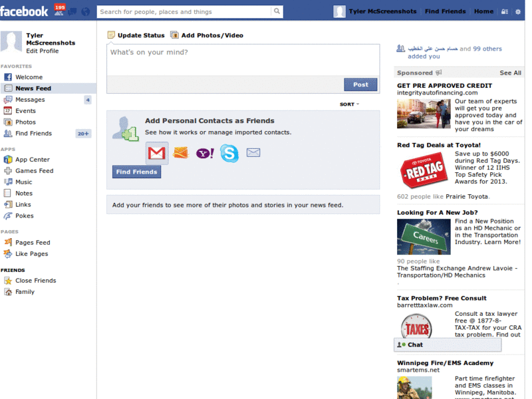Viewport: 532px width, 399px height.
Task: Open the SORT dropdown
Action: pos(350,104)
